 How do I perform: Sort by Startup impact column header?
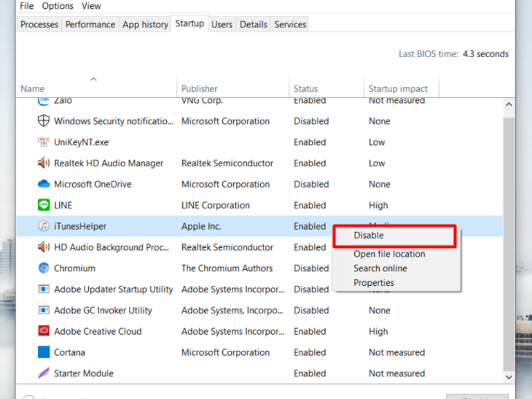click(x=398, y=89)
